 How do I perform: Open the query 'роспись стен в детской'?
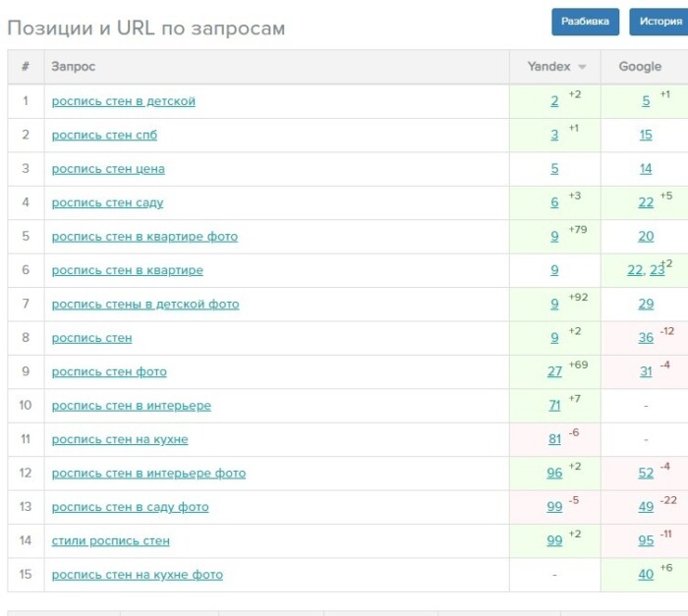(123, 101)
